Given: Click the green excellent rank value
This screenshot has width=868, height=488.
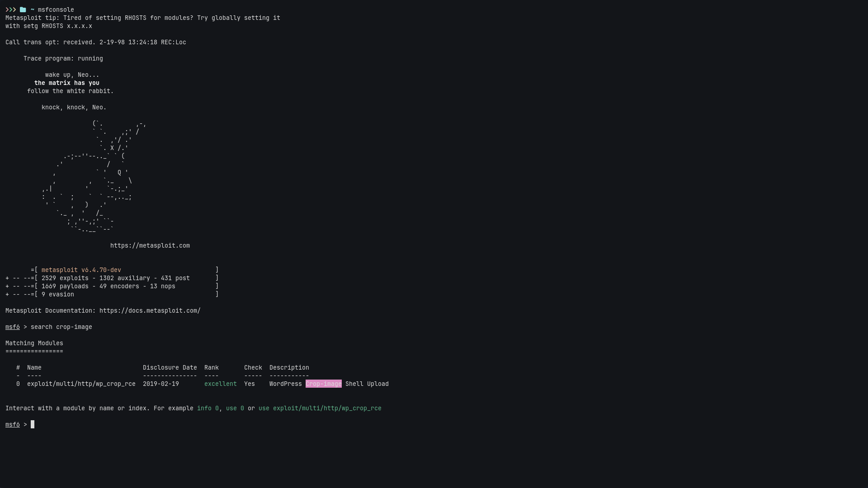Looking at the screenshot, I should click(220, 384).
